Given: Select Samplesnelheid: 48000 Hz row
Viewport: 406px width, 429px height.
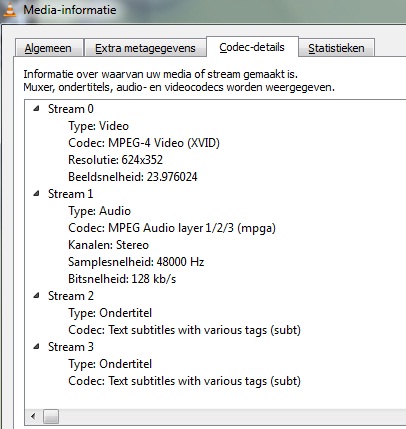Looking at the screenshot, I should [136, 262].
